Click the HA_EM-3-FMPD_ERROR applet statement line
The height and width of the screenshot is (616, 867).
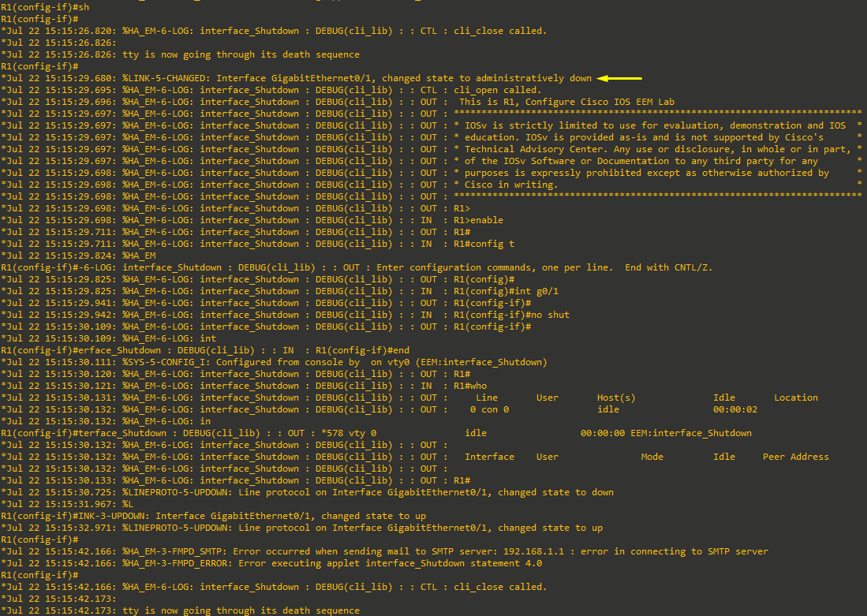[x=271, y=563]
